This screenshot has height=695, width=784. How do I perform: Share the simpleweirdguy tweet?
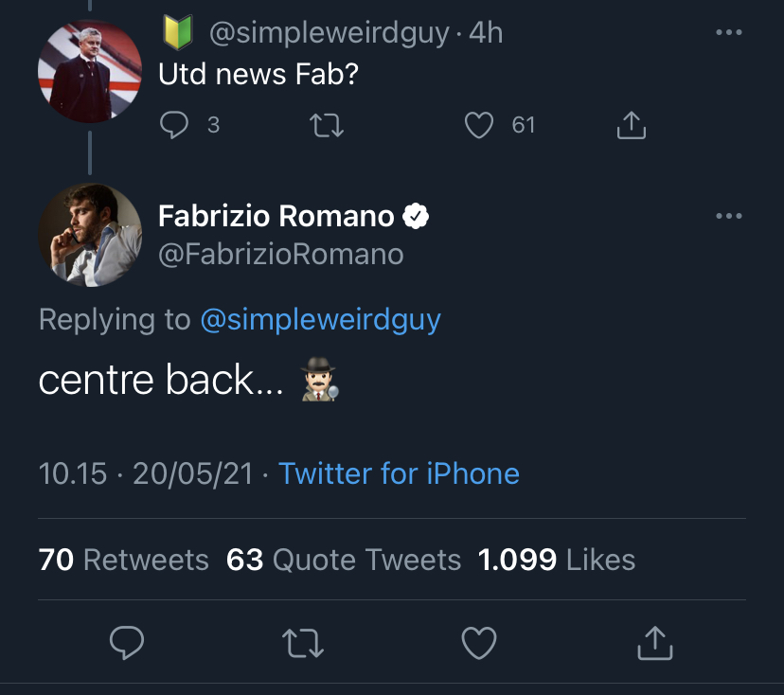631,125
